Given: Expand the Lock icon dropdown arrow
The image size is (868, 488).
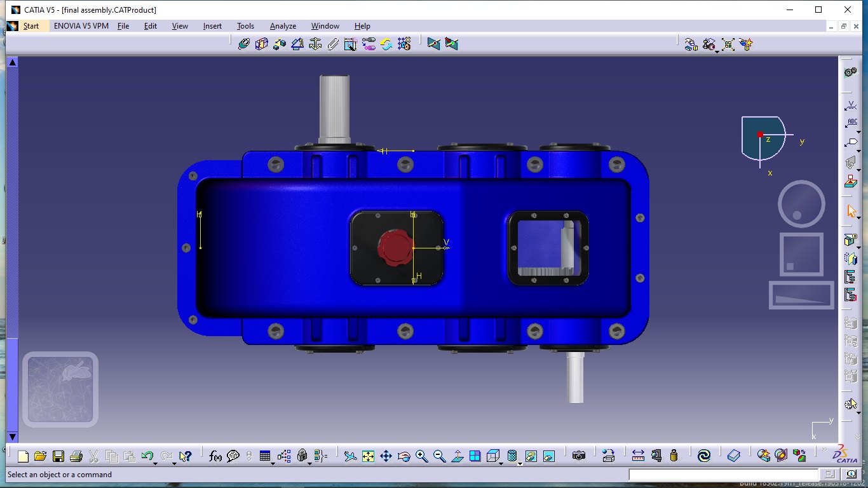Looking at the screenshot, I should (309, 463).
